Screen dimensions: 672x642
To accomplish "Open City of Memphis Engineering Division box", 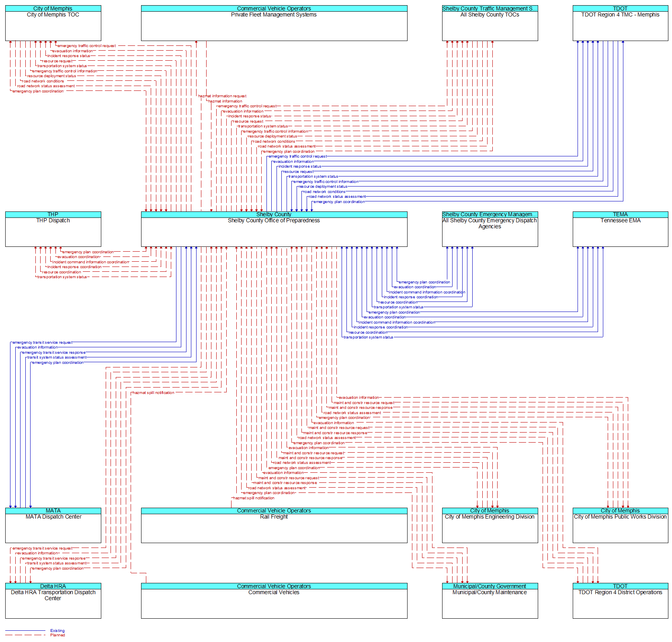I will pos(490,525).
